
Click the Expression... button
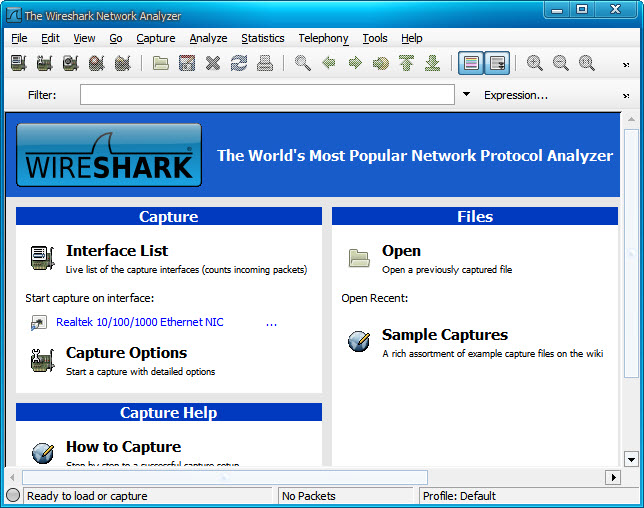(515, 95)
